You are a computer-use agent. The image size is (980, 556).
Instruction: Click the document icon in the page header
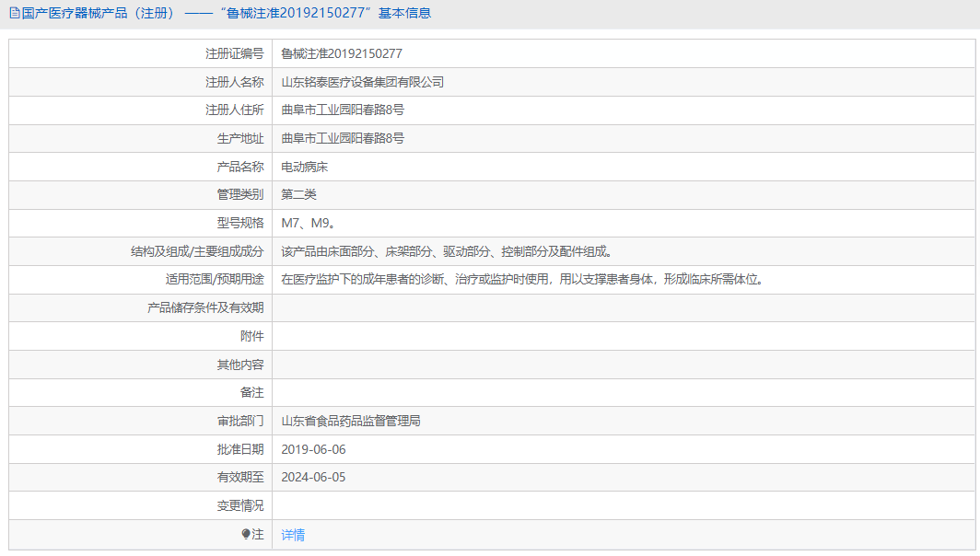click(14, 13)
